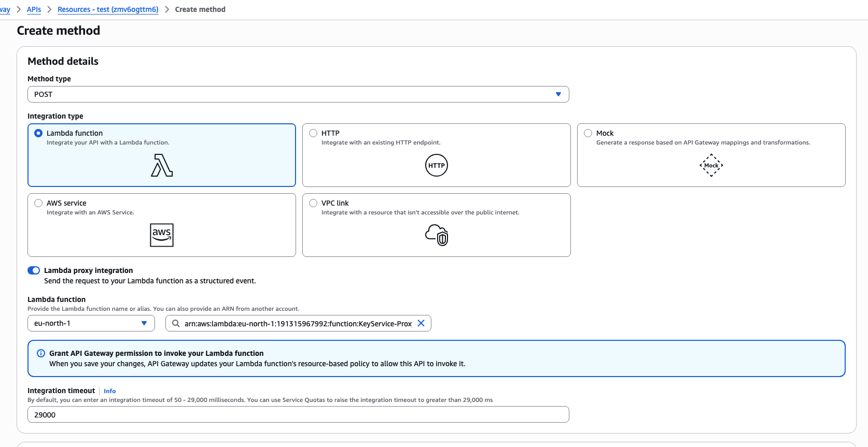Image resolution: width=868 pixels, height=447 pixels.
Task: Click the Mock diamond icon
Action: click(711, 166)
